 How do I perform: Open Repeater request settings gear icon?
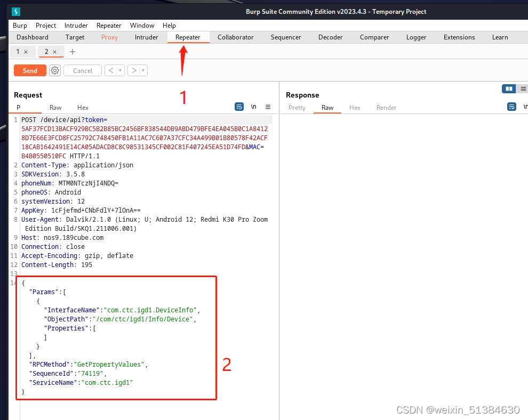click(x=55, y=70)
